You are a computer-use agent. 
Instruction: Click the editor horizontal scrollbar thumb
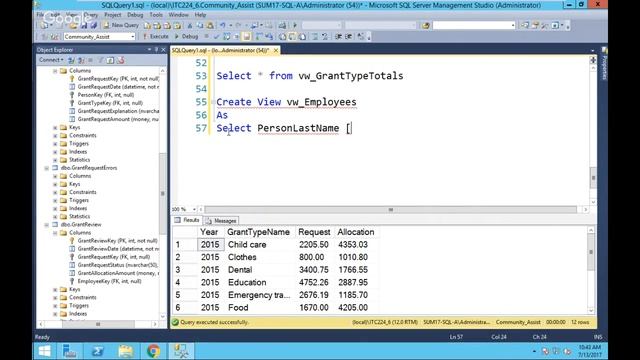(x=391, y=209)
